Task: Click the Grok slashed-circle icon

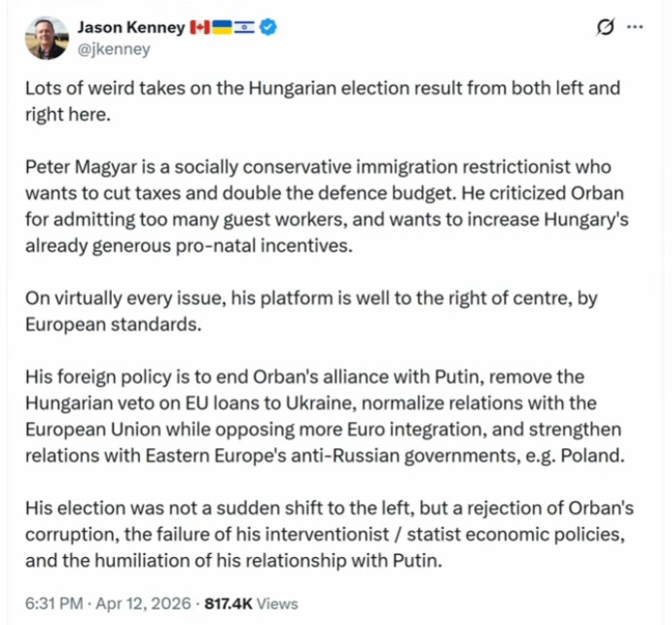Action: [x=604, y=29]
